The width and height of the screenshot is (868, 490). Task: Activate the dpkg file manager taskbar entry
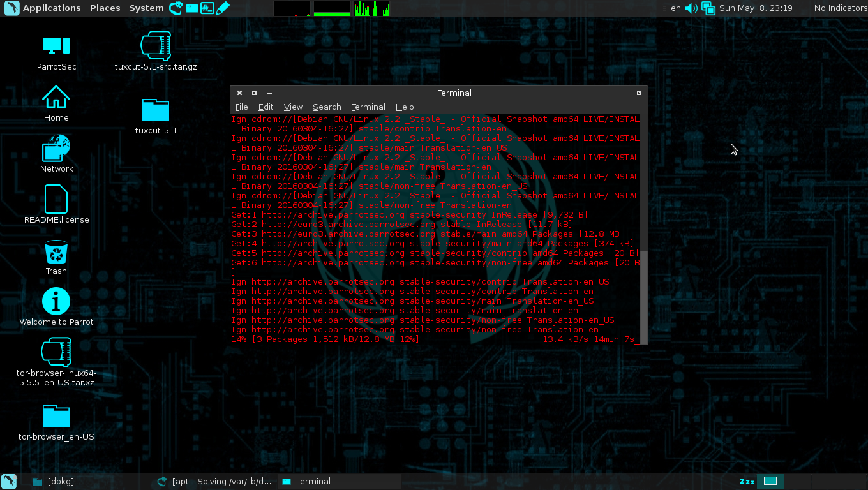57,481
